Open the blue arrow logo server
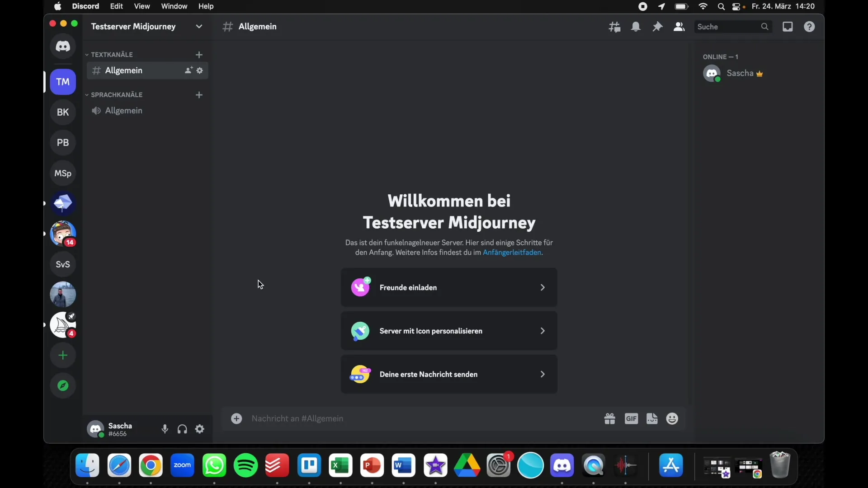 (x=63, y=203)
